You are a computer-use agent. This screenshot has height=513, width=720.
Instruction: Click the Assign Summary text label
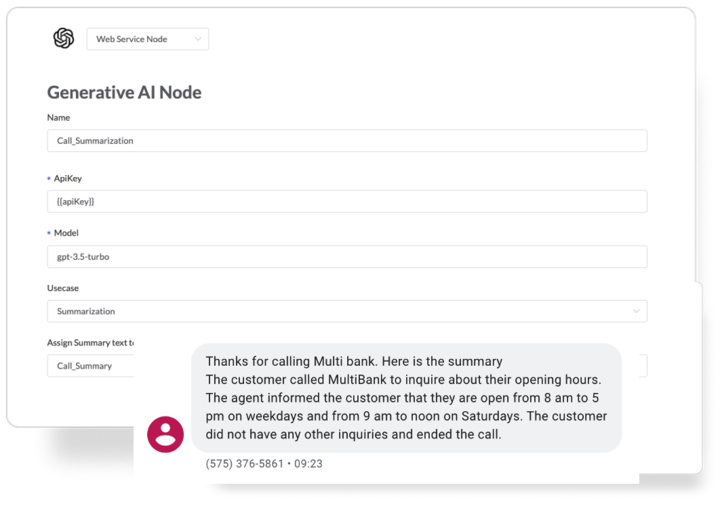coord(90,343)
